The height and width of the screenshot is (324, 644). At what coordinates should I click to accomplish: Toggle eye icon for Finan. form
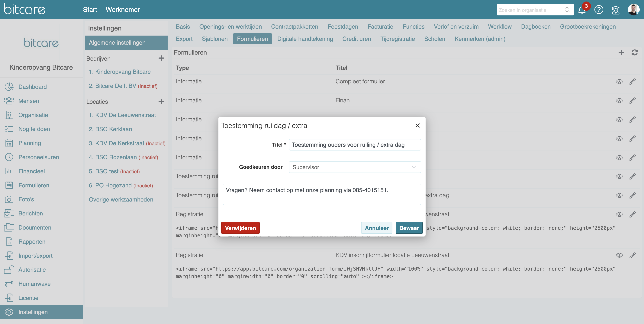click(x=619, y=100)
